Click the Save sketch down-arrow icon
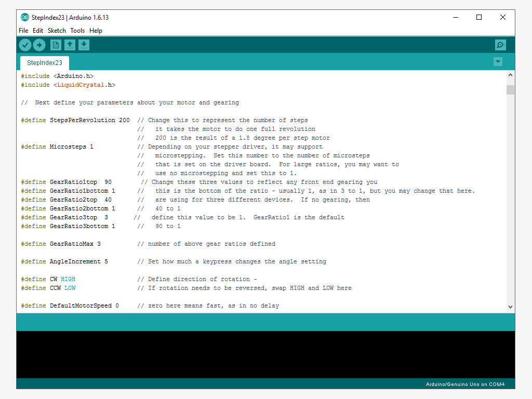532x399 pixels. pyautogui.click(x=84, y=45)
